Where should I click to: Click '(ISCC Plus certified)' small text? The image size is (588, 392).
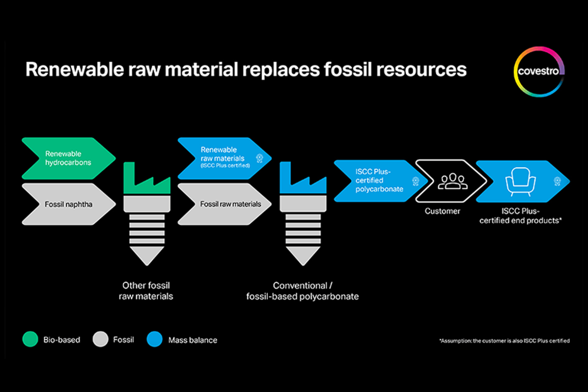225,165
